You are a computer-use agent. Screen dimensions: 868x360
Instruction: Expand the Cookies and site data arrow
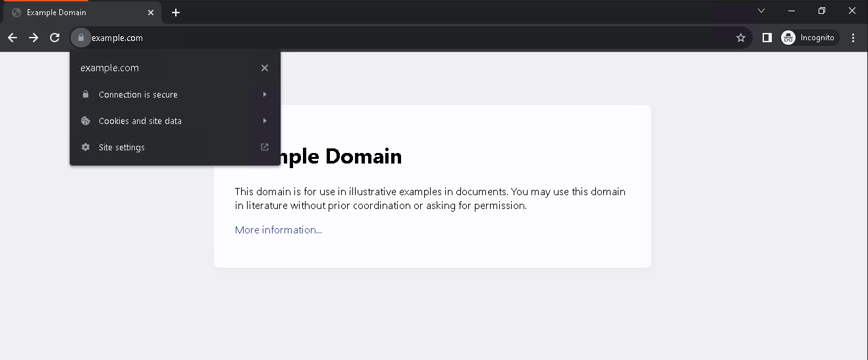265,121
